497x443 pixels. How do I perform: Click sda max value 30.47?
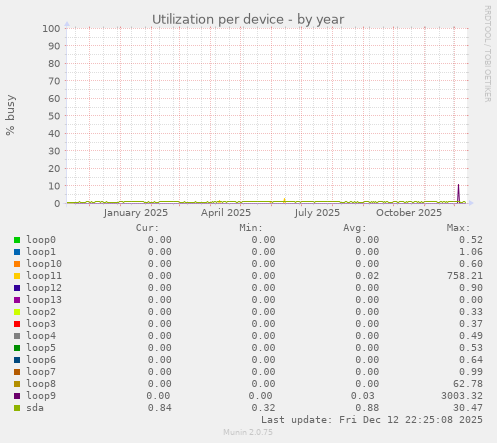pyautogui.click(x=468, y=408)
